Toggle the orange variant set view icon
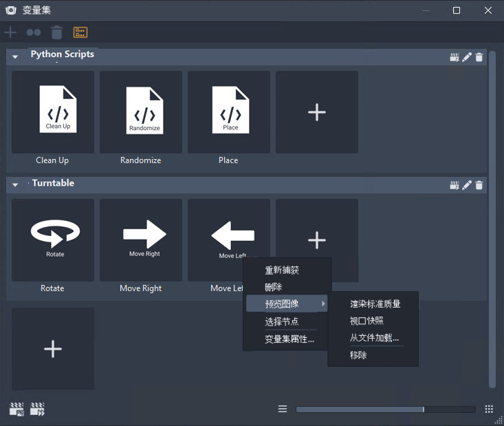Image resolution: width=504 pixels, height=426 pixels. pos(80,32)
